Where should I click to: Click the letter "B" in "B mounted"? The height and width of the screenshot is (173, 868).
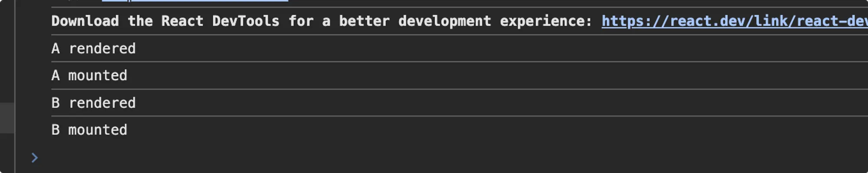(x=56, y=130)
